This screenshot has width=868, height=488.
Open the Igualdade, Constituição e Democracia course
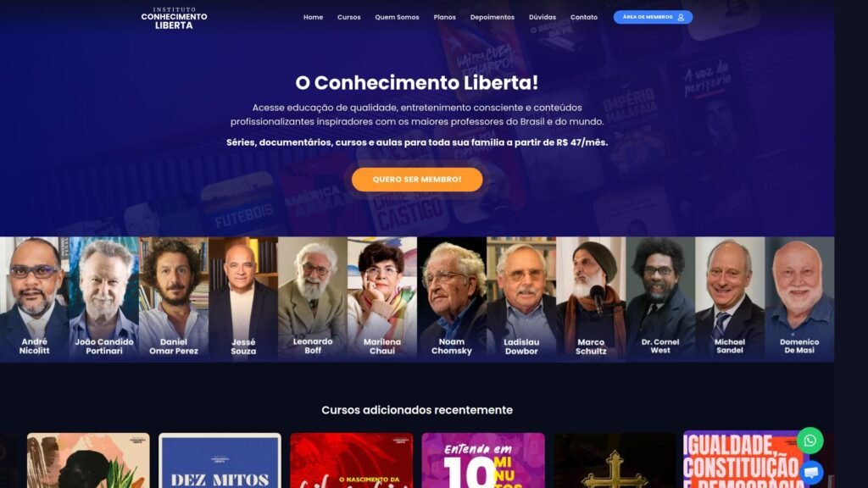point(745,459)
